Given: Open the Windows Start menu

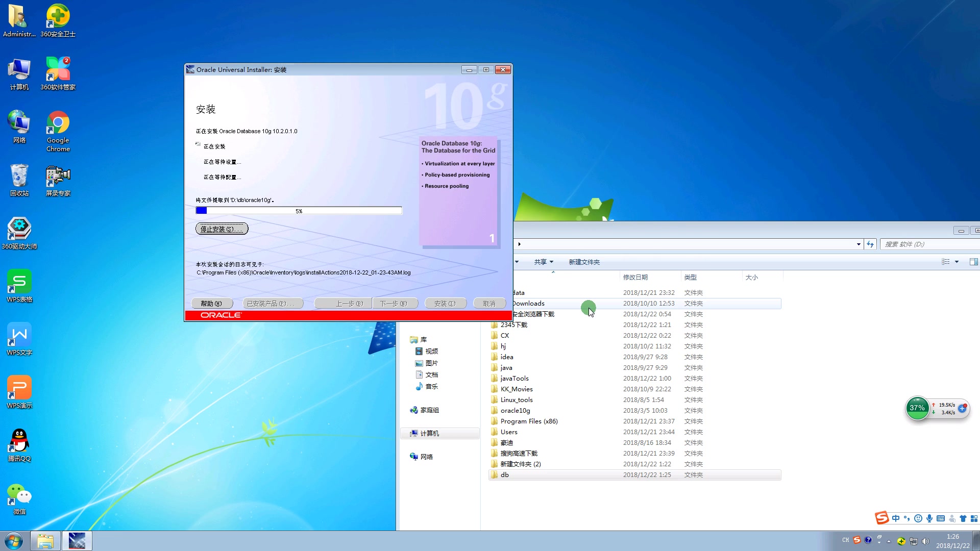Looking at the screenshot, I should 14,541.
